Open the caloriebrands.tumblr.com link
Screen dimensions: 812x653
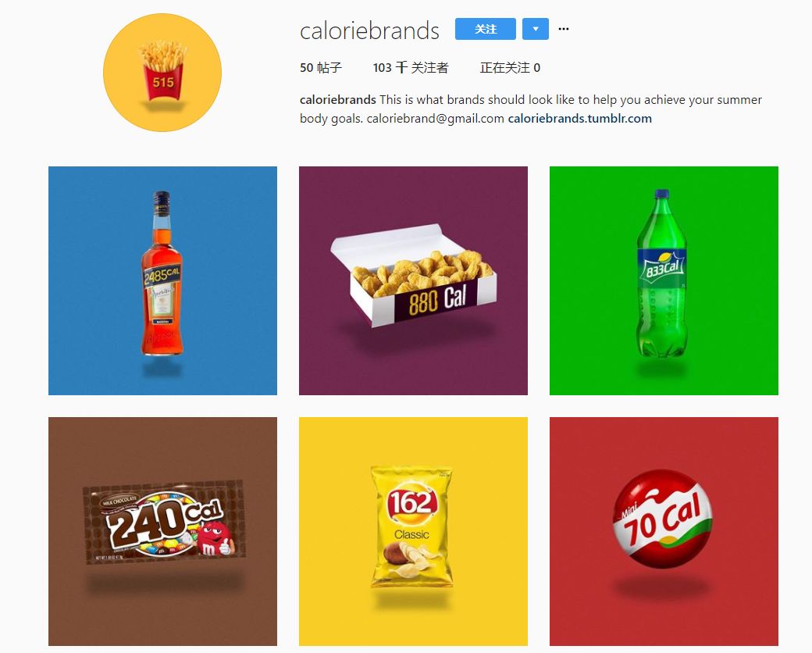[x=579, y=119]
